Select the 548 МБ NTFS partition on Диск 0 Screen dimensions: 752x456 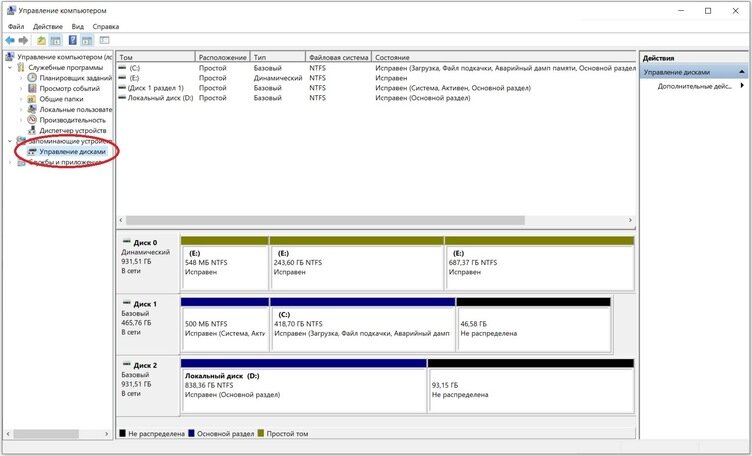tap(224, 264)
